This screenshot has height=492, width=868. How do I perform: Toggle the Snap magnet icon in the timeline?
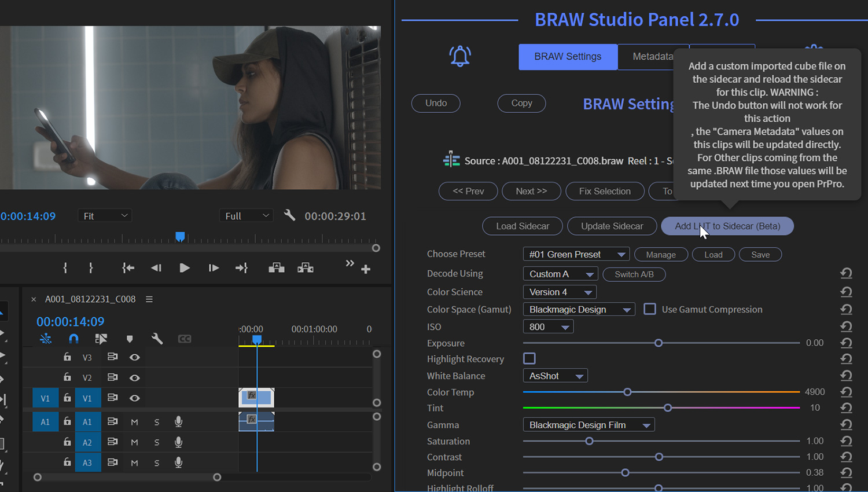pyautogui.click(x=73, y=339)
